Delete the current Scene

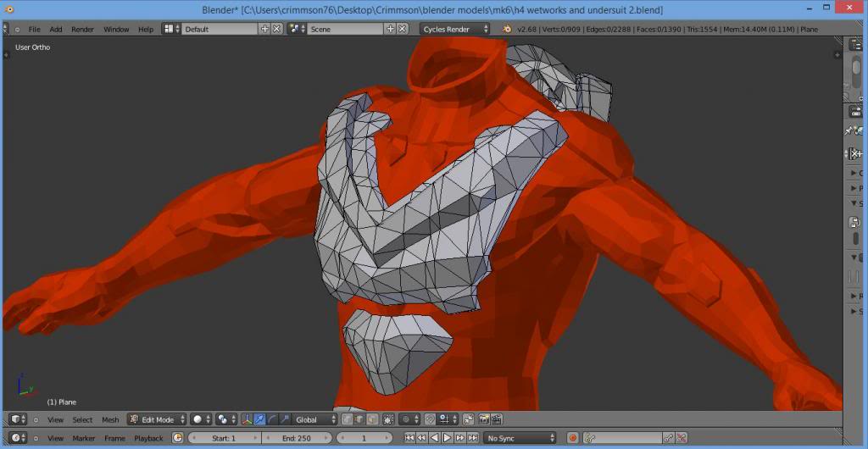tap(403, 30)
